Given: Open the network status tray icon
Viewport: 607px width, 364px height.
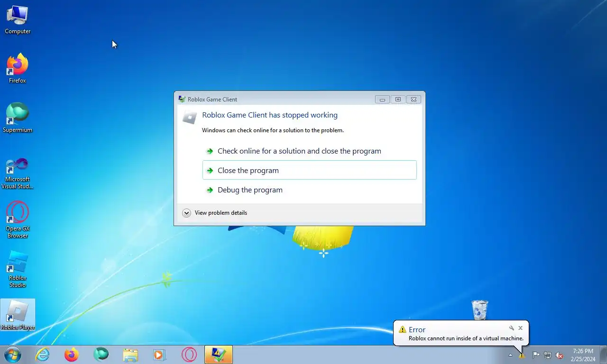Looking at the screenshot, I should tap(548, 355).
